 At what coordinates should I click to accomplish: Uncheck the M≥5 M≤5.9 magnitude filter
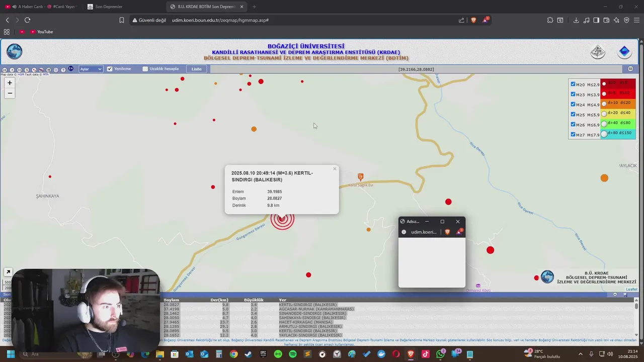(573, 114)
